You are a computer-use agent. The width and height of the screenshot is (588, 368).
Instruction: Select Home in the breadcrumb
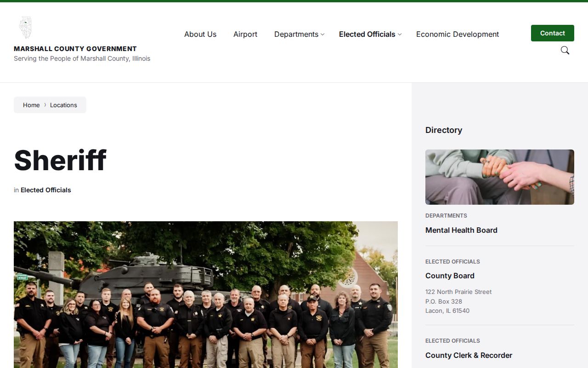(31, 105)
